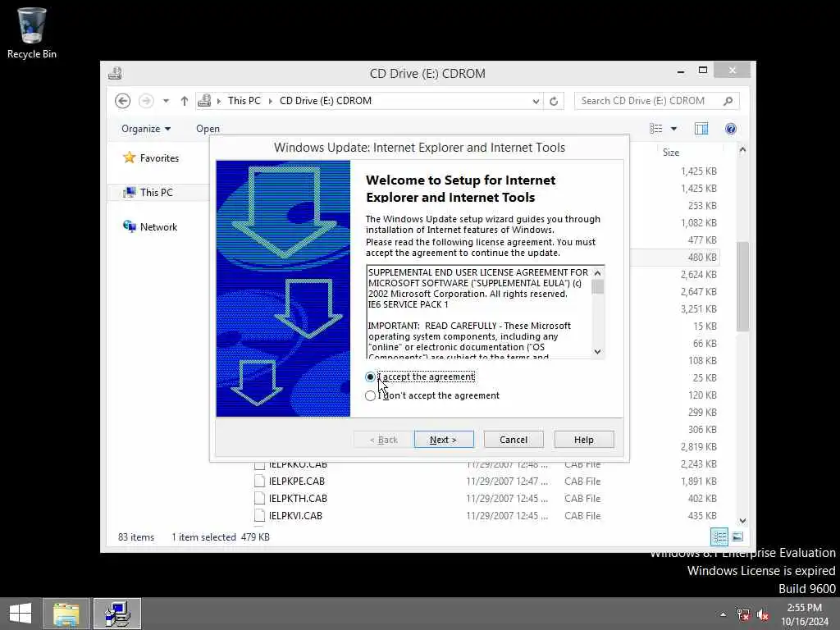This screenshot has height=630, width=840.
Task: Click the search magnifier icon
Action: coord(728,101)
